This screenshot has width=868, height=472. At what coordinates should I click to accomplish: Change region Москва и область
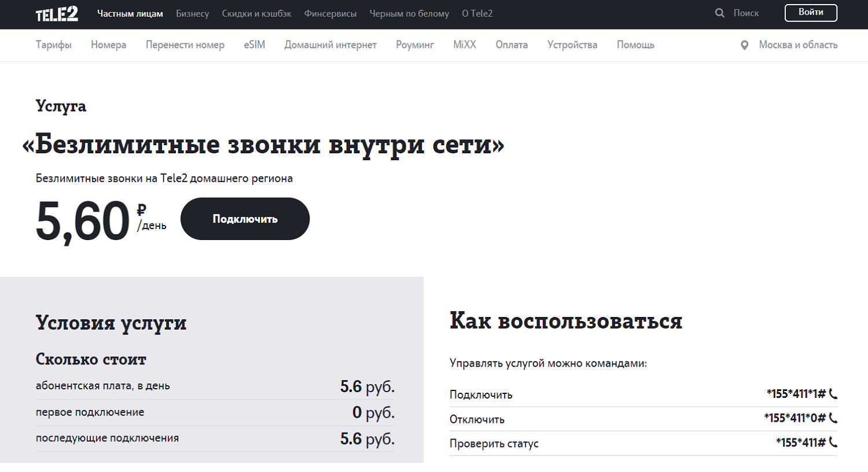[798, 45]
